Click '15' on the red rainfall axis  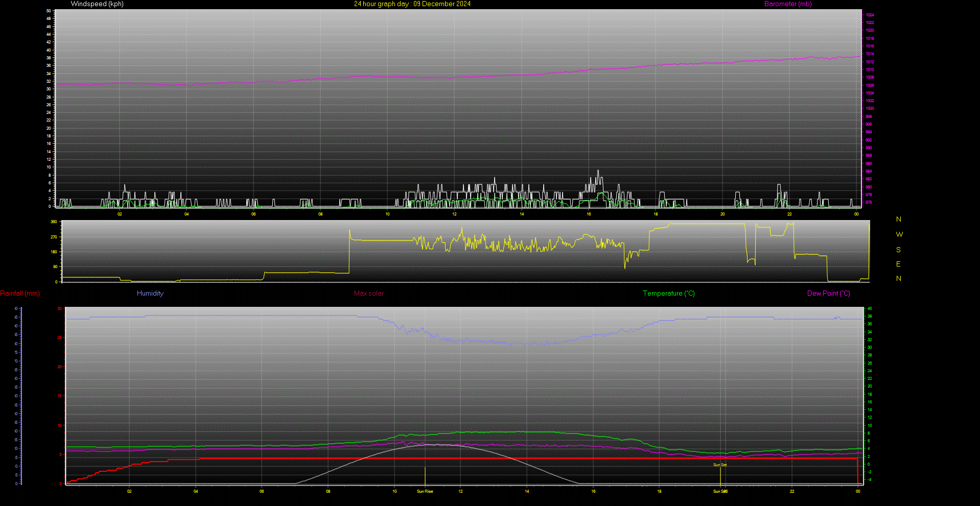click(x=60, y=396)
